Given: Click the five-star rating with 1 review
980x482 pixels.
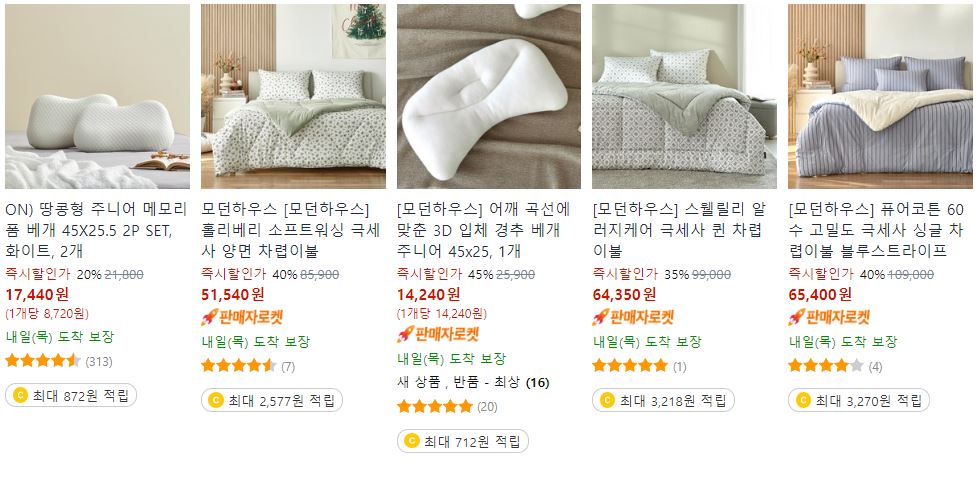Looking at the screenshot, I should [x=639, y=366].
